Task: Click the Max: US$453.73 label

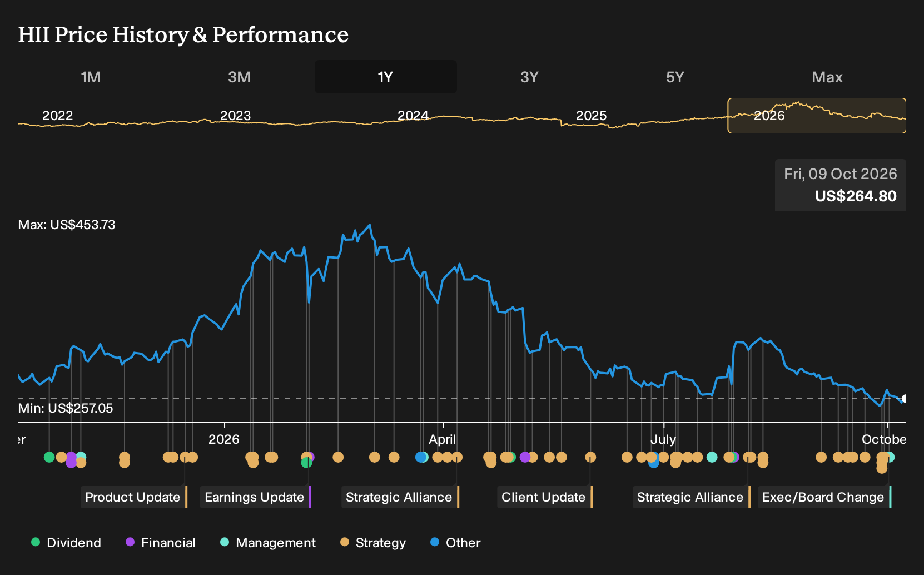Action: [x=67, y=225]
